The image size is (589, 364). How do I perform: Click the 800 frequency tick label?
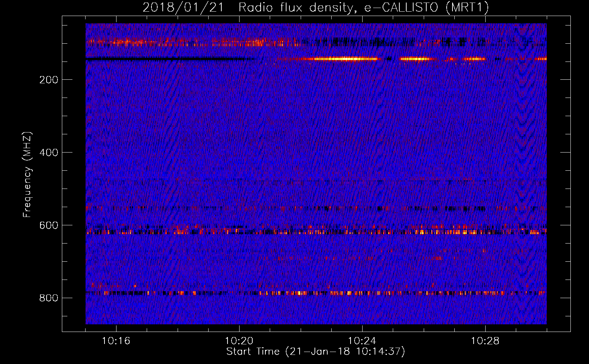(49, 298)
